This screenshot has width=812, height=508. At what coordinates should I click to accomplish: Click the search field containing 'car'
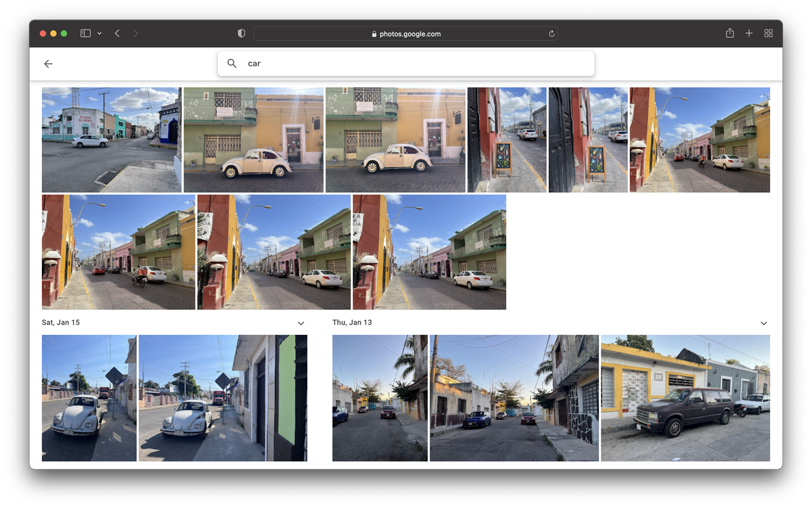[406, 63]
